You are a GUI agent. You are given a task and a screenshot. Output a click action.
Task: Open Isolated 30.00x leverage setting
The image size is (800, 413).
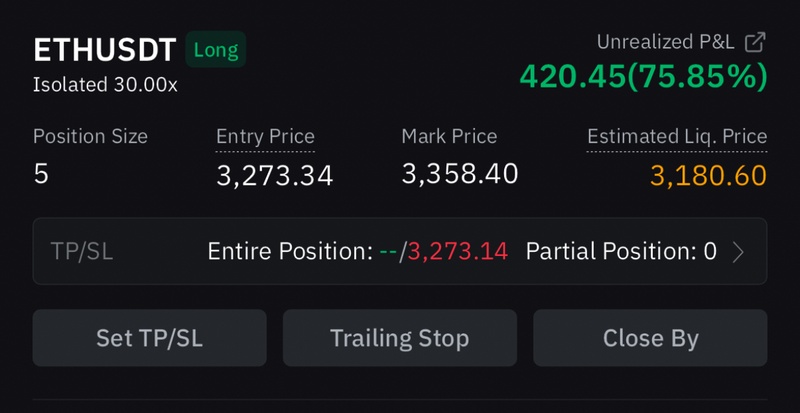click(x=105, y=85)
